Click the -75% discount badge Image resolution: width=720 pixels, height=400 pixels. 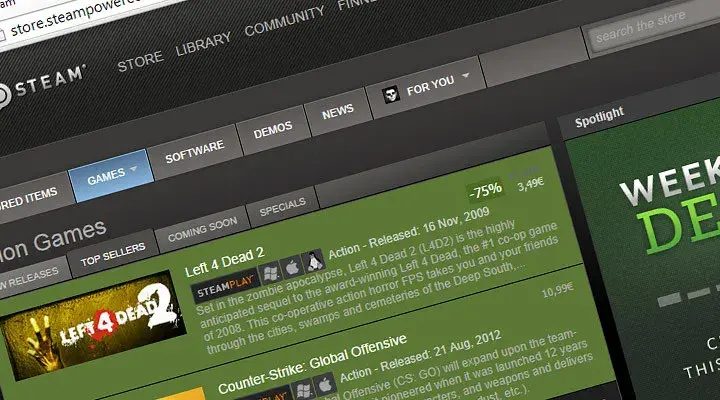tap(485, 190)
